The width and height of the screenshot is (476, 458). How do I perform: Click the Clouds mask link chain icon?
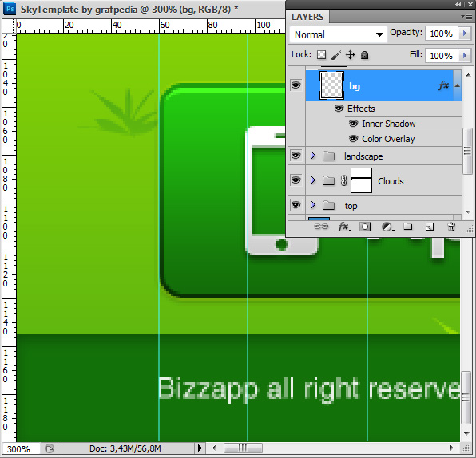(x=343, y=180)
